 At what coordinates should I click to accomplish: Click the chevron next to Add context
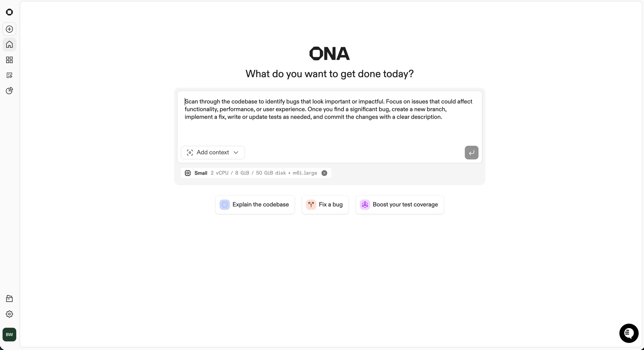coord(236,152)
